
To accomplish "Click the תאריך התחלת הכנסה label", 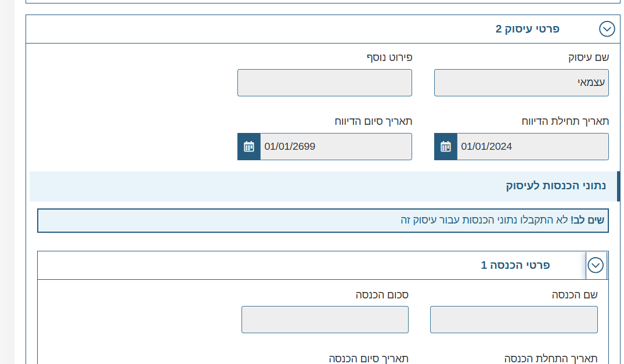I will (551, 358).
